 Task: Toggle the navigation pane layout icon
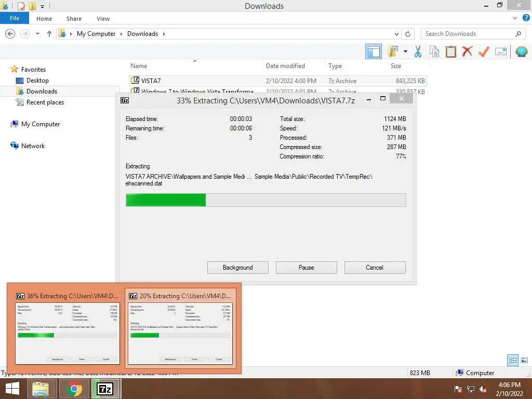373,51
